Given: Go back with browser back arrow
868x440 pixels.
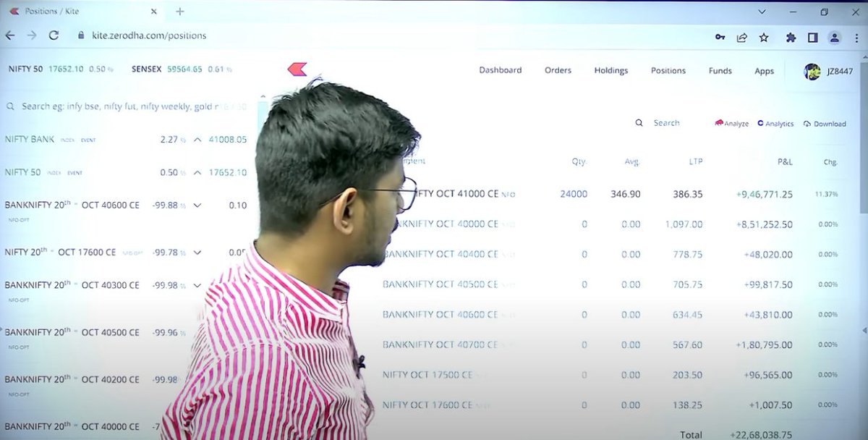Looking at the screenshot, I should click(x=10, y=35).
